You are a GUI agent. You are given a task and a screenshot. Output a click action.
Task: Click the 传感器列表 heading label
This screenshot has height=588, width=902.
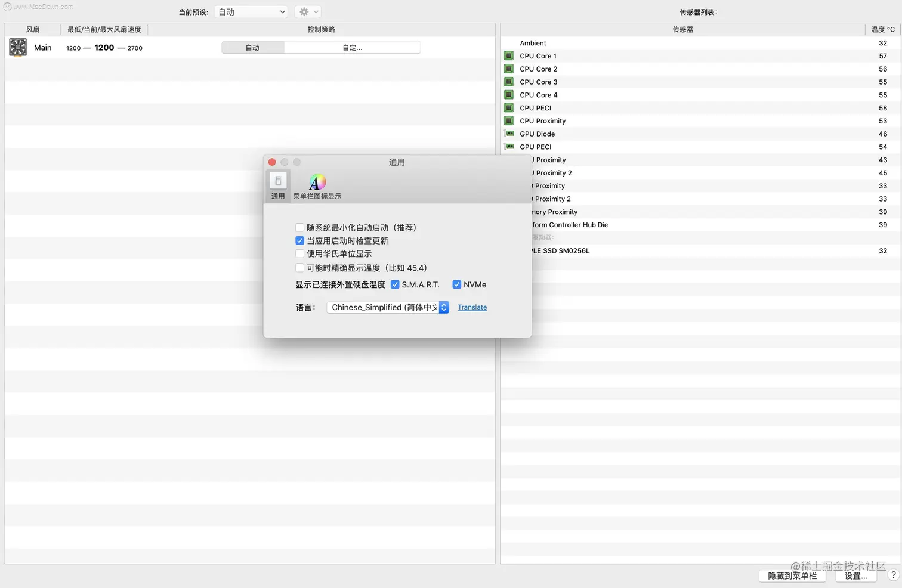pos(699,12)
